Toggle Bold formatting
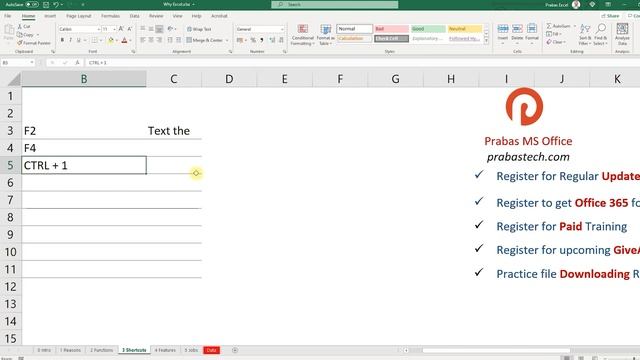 [62, 40]
